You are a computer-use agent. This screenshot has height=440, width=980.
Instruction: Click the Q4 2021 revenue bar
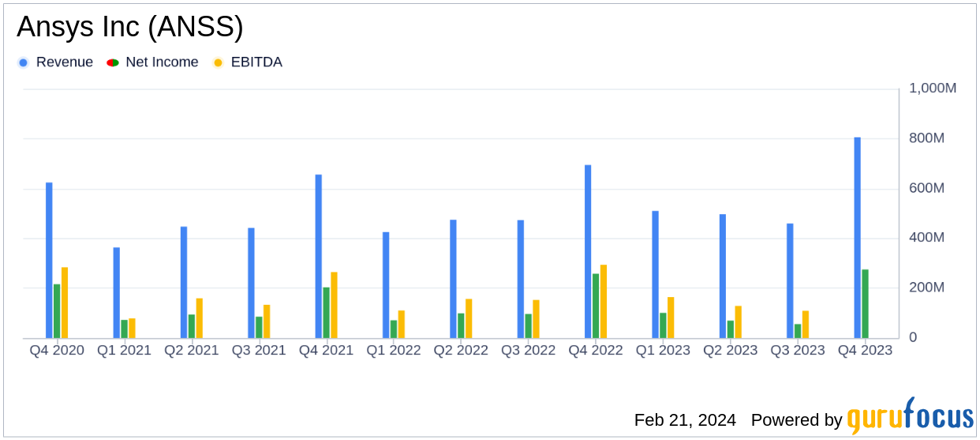point(319,257)
